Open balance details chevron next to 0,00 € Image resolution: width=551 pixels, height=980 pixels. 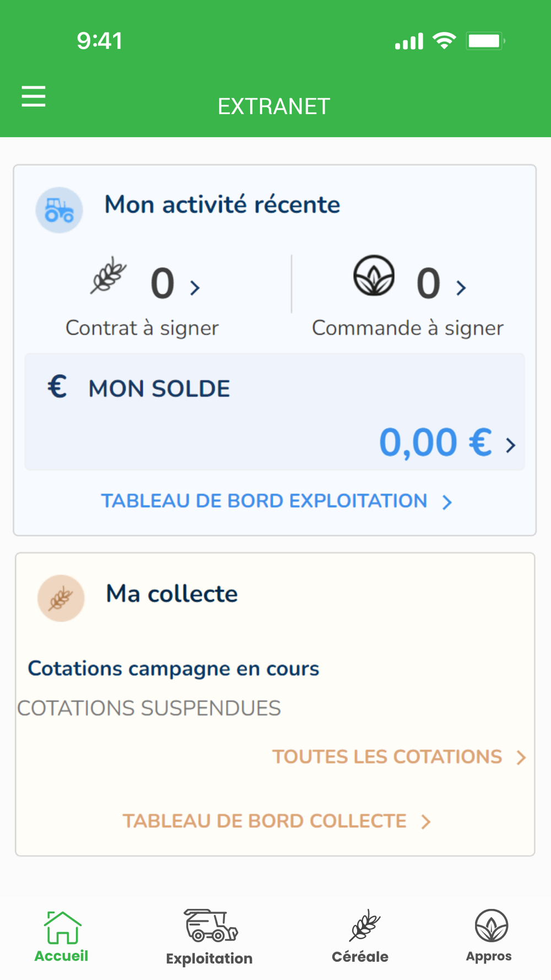click(x=511, y=445)
